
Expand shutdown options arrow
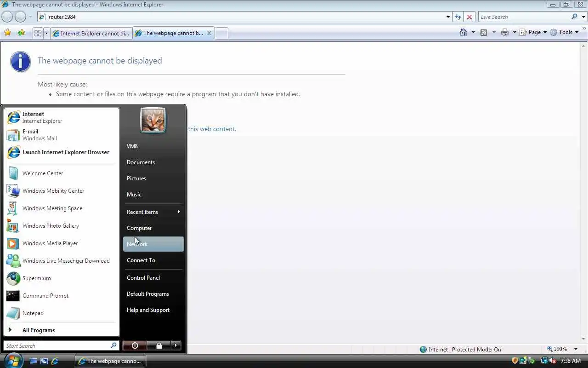click(176, 345)
